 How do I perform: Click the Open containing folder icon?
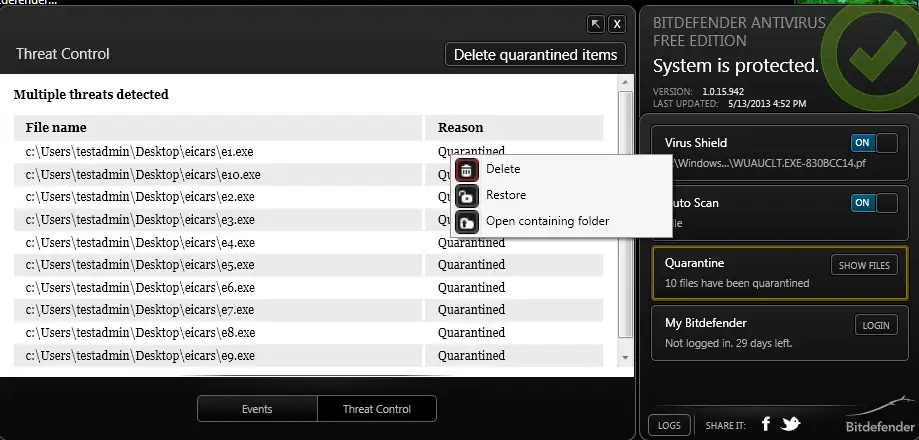click(x=467, y=222)
